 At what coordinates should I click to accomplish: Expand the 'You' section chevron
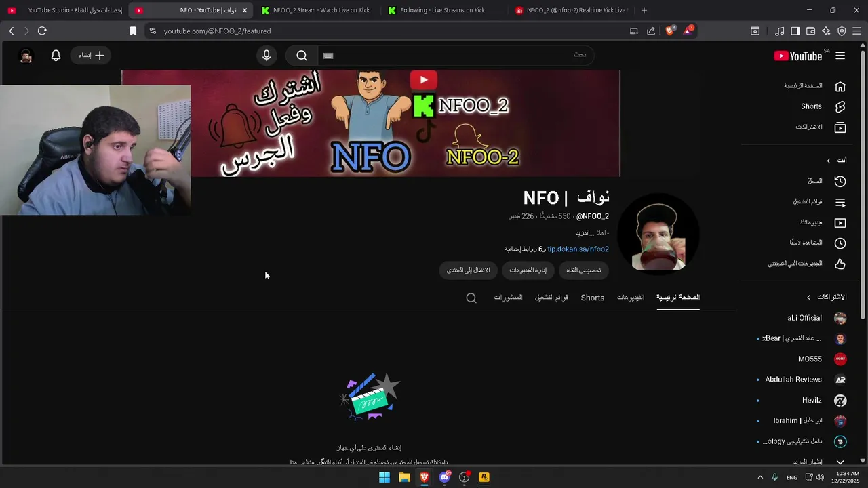point(828,161)
